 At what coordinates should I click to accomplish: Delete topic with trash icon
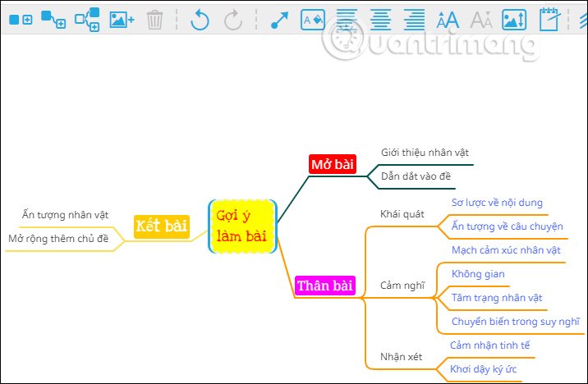tap(154, 20)
